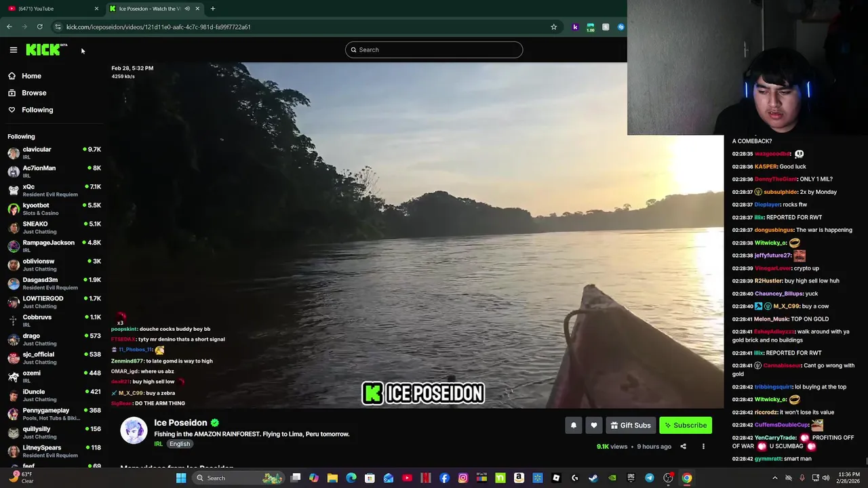Bookmark this page with the star icon
The width and height of the screenshot is (868, 488).
(553, 27)
